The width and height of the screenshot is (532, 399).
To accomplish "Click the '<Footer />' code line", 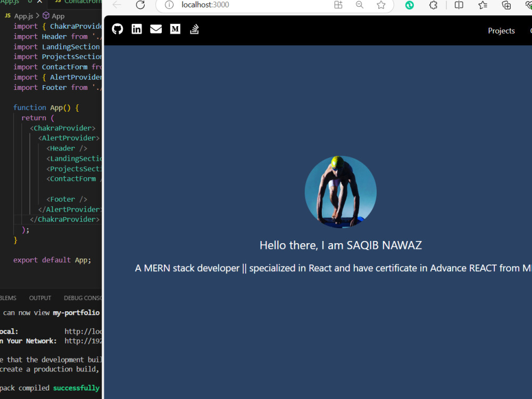I will 67,199.
